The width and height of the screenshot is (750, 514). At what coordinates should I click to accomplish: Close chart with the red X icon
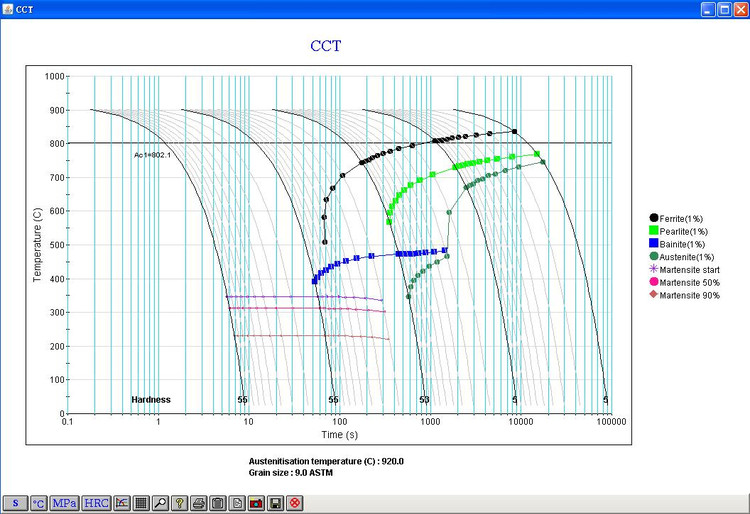pos(294,502)
